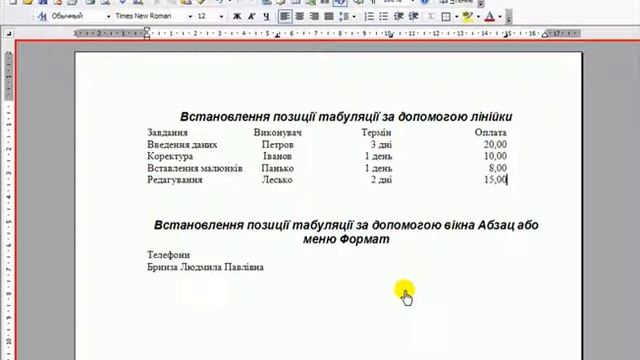
Task: Open the style dropdown showing Обычный
Action: pyautogui.click(x=108, y=17)
